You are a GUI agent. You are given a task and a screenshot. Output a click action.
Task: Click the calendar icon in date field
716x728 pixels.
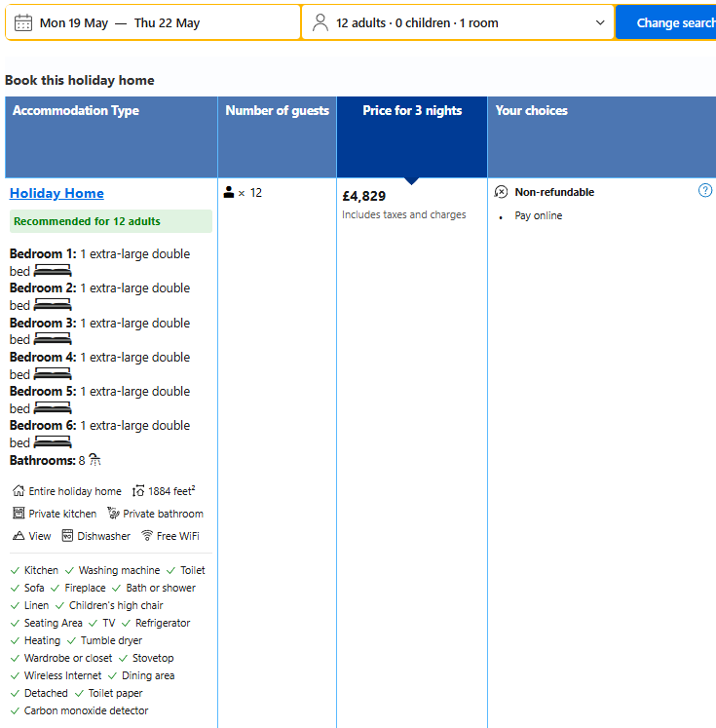pos(23,22)
